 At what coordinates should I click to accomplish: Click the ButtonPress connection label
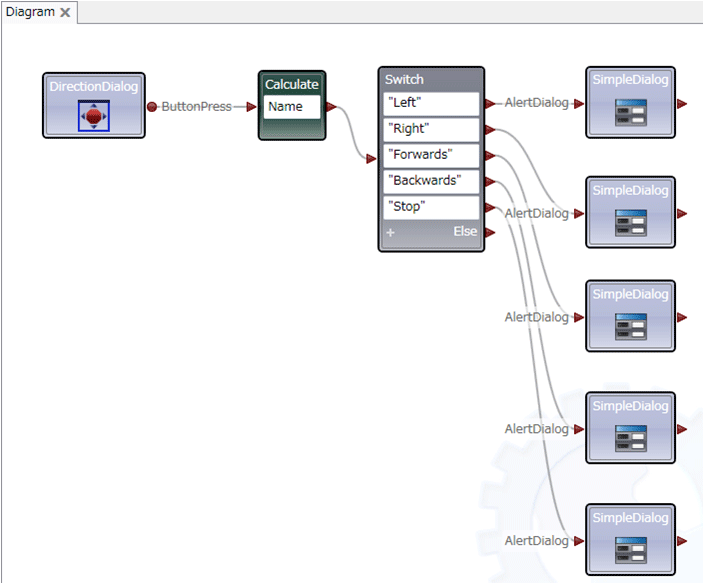(x=197, y=107)
